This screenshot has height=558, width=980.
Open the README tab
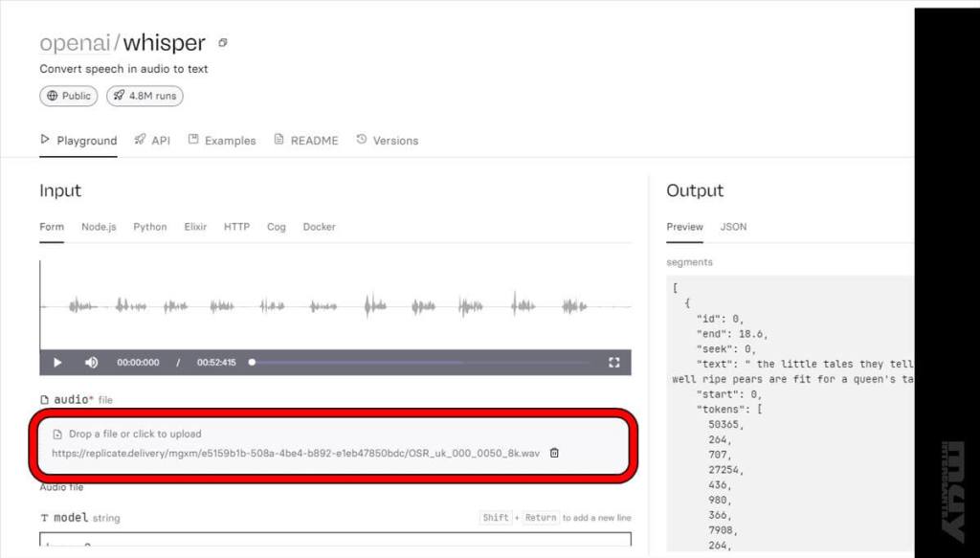point(306,141)
